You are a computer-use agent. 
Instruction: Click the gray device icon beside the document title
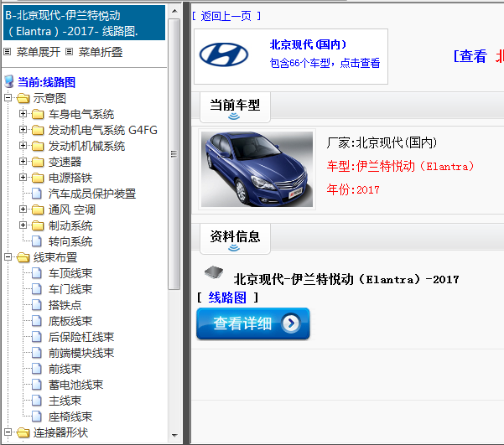tap(214, 272)
